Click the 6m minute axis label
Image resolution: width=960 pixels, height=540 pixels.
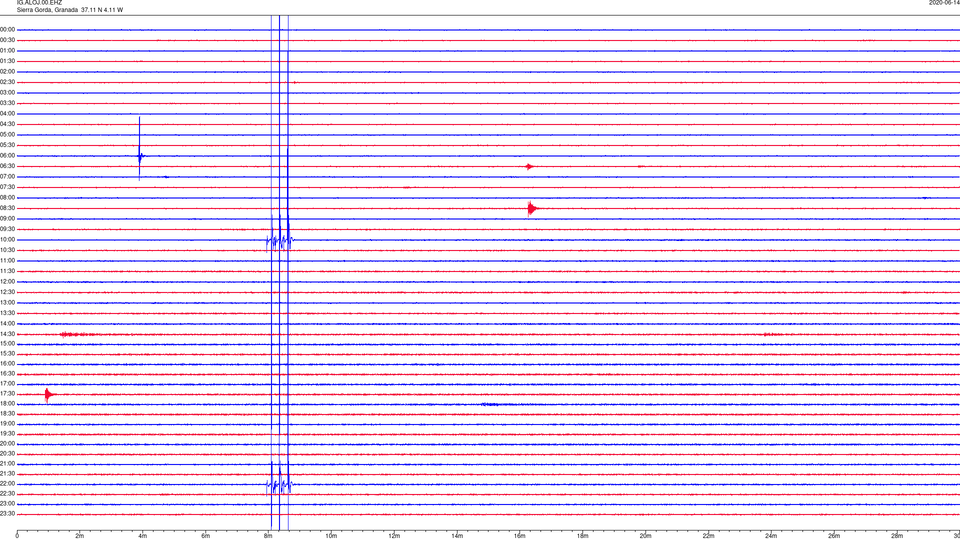pos(206,536)
